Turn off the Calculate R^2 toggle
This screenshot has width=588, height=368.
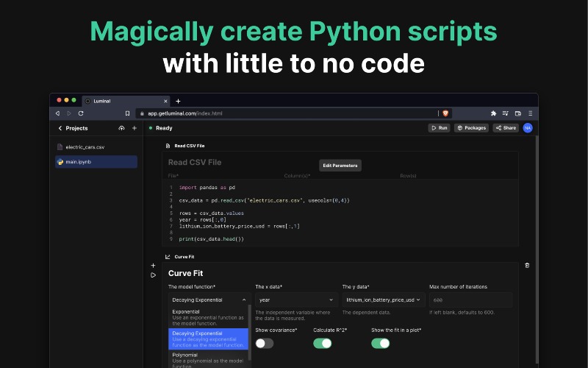[322, 343]
